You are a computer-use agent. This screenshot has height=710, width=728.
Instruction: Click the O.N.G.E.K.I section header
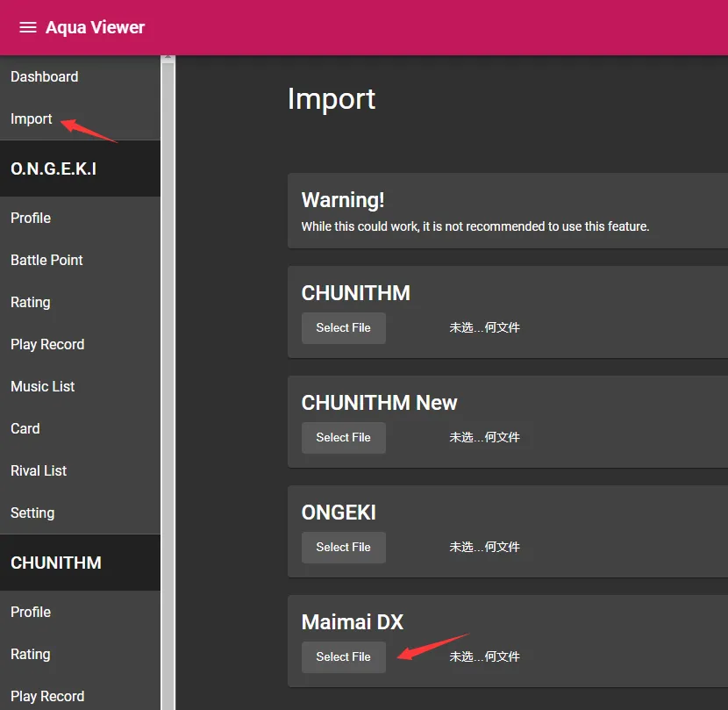(80, 169)
